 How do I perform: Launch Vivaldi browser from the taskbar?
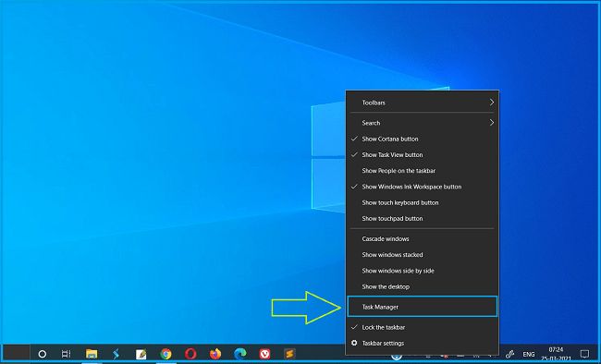264,354
